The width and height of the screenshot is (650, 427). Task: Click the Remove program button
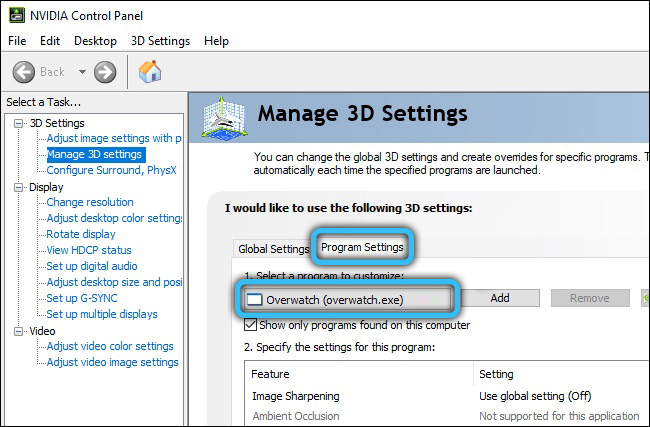coord(590,298)
